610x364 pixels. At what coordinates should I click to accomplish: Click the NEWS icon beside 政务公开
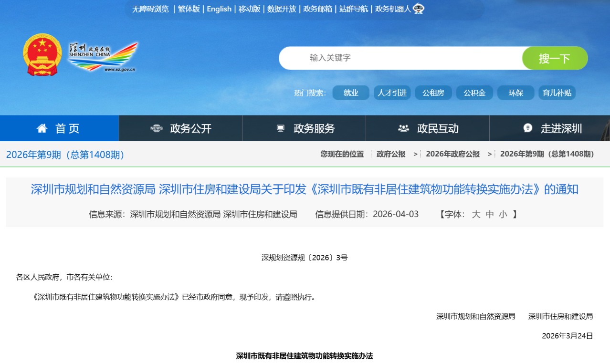point(157,128)
